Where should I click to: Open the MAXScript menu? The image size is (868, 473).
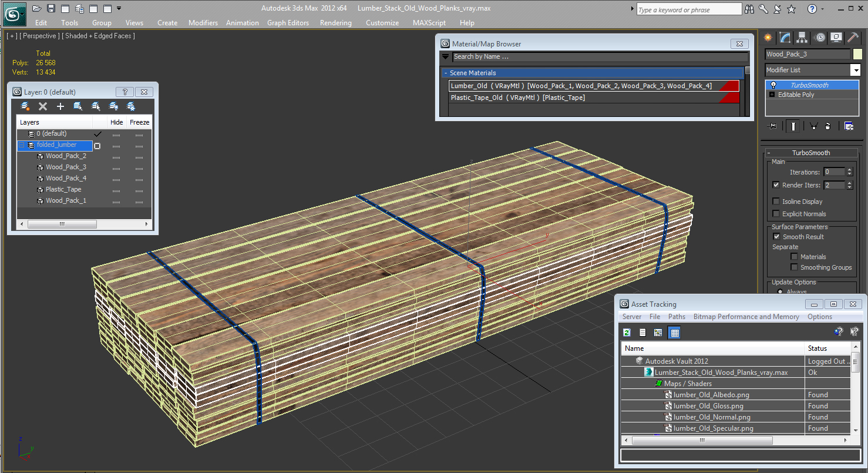click(429, 23)
